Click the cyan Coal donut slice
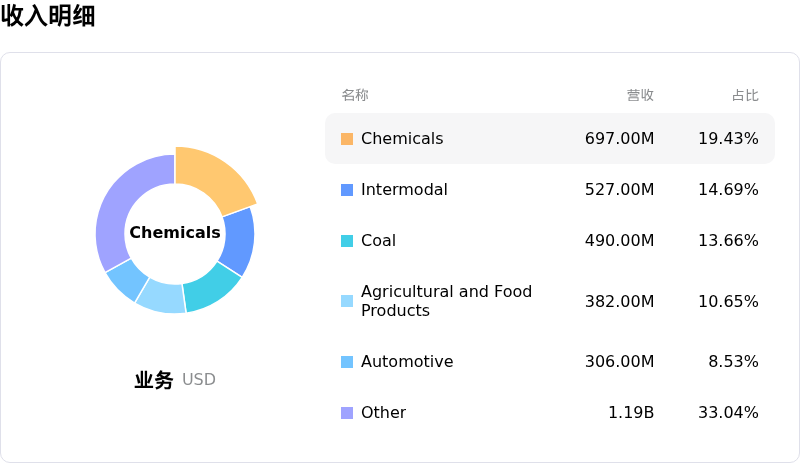This screenshot has width=800, height=463. (211, 288)
